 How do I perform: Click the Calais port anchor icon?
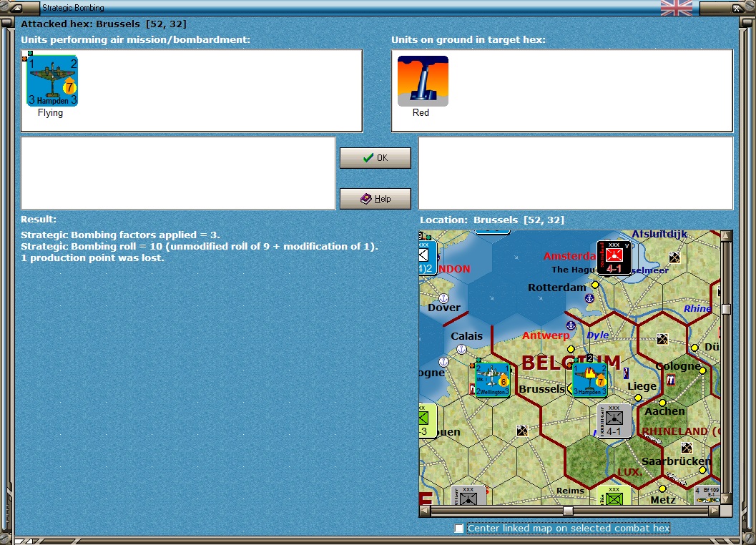pos(461,349)
